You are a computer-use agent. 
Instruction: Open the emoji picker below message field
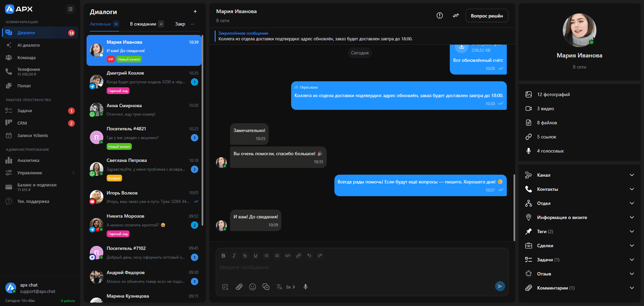tap(253, 287)
